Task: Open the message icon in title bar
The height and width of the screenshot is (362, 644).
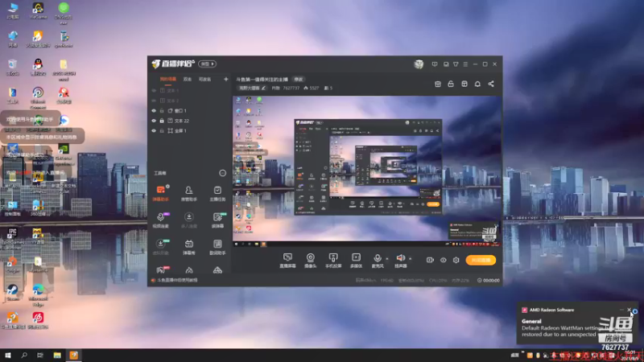Action: point(435,64)
